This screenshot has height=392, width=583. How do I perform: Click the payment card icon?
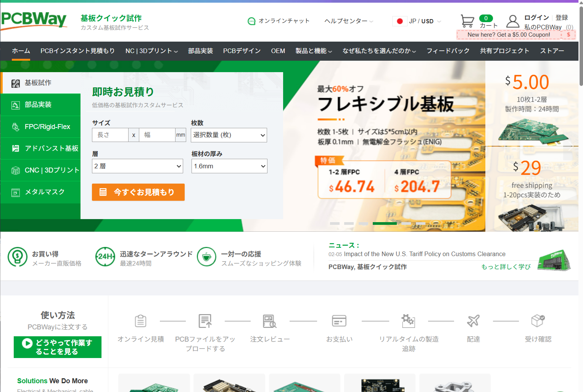339,321
